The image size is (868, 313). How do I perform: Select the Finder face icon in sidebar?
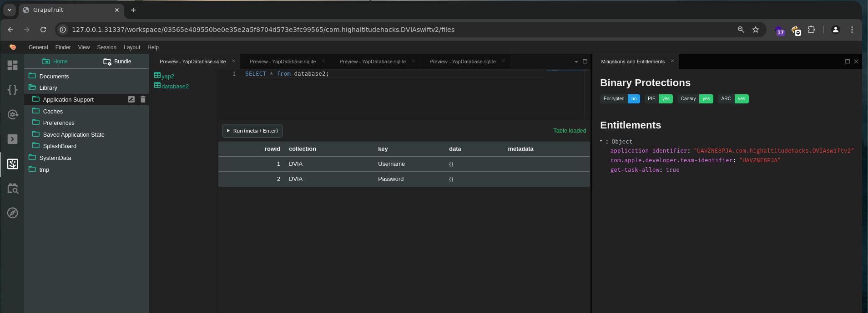click(x=13, y=164)
